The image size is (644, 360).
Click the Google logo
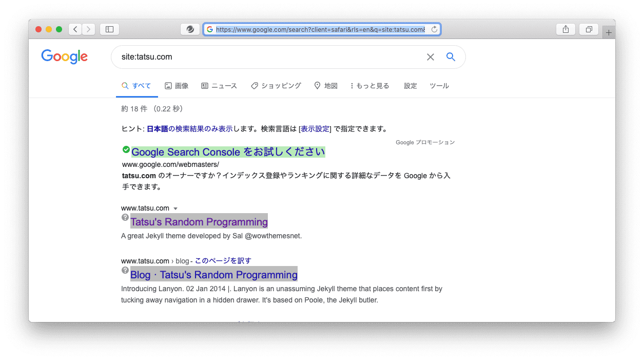click(65, 56)
